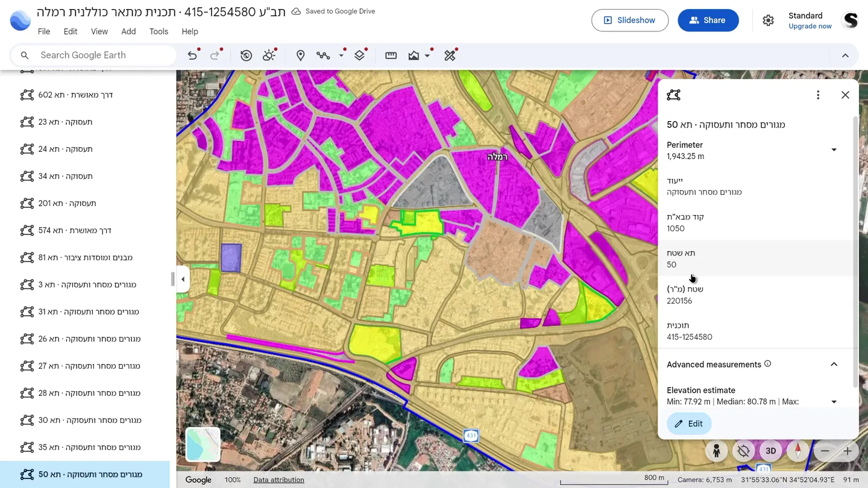
Task: Click the Edit button in feature panel
Action: (x=689, y=424)
